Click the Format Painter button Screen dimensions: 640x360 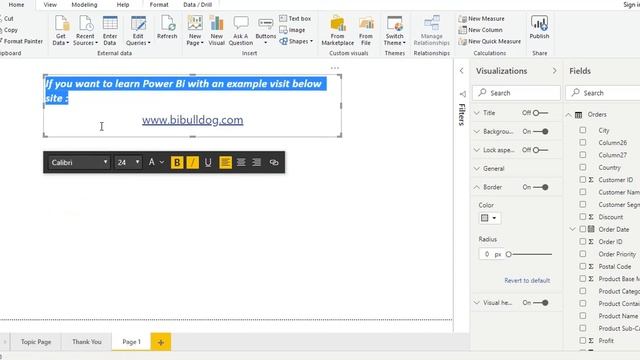[22, 41]
